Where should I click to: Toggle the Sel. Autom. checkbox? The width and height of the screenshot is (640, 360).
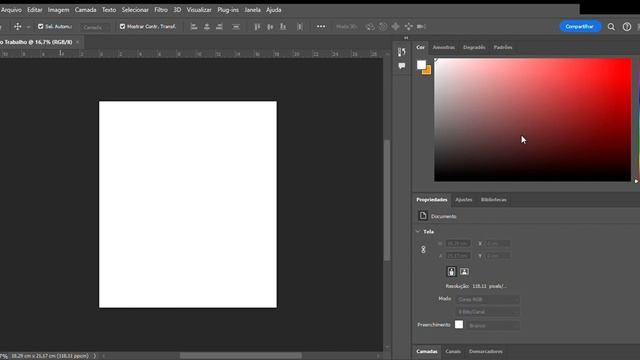(40, 27)
